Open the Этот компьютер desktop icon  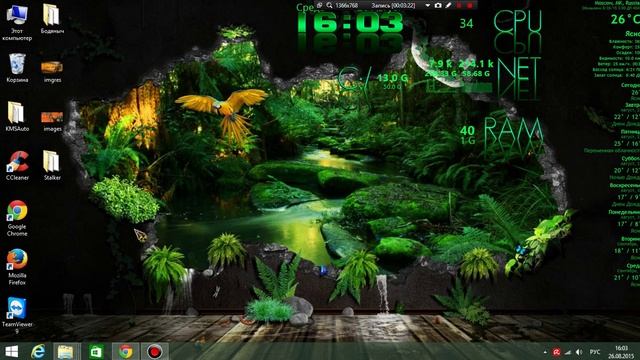17,22
